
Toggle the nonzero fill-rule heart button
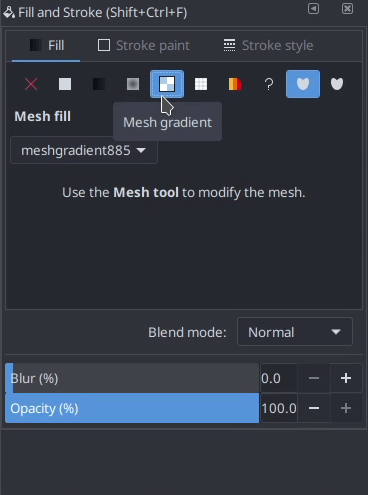coord(337,84)
